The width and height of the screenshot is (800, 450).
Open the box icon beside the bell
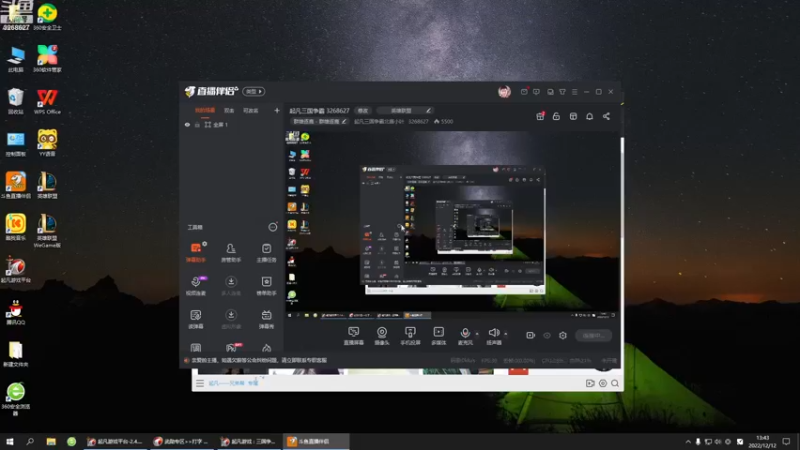tap(573, 116)
